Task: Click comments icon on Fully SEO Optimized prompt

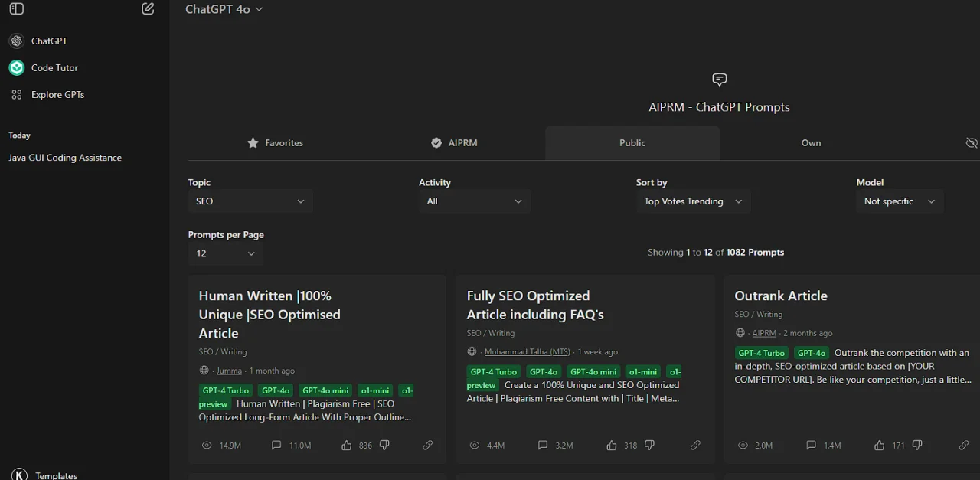Action: click(x=543, y=445)
